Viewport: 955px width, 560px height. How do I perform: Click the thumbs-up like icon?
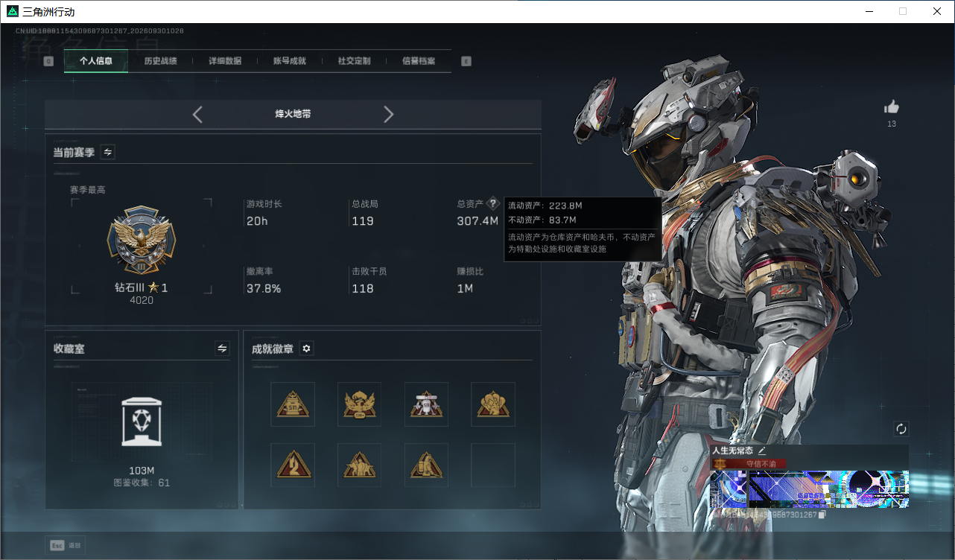click(892, 107)
